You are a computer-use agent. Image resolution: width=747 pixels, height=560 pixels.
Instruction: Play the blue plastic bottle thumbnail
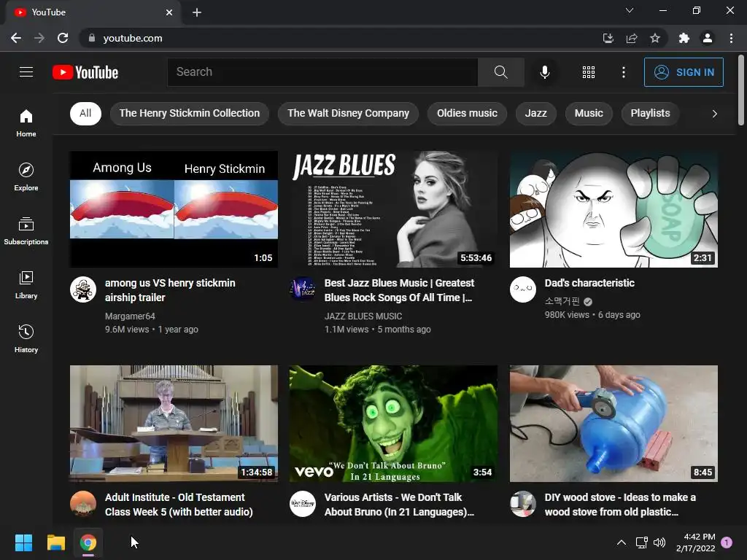pyautogui.click(x=614, y=424)
